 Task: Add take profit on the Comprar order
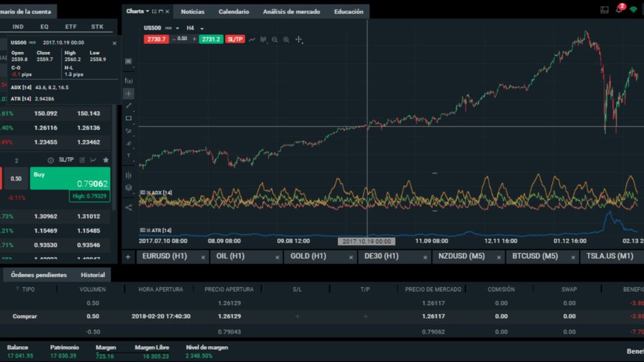[x=365, y=317]
